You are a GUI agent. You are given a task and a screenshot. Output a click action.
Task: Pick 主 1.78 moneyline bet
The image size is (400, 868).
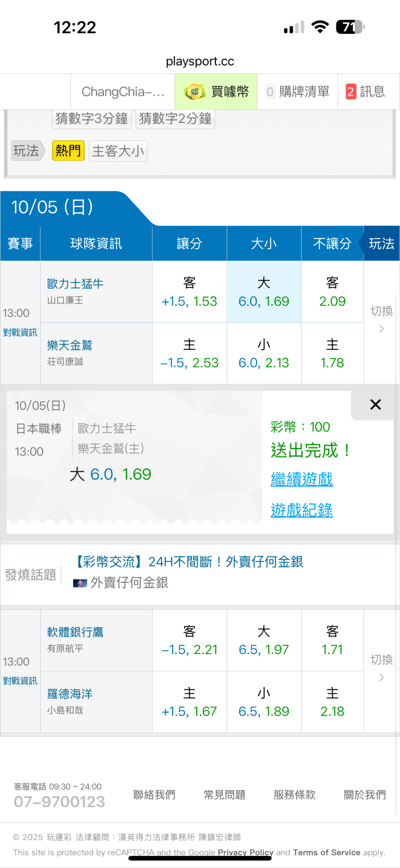click(x=332, y=353)
